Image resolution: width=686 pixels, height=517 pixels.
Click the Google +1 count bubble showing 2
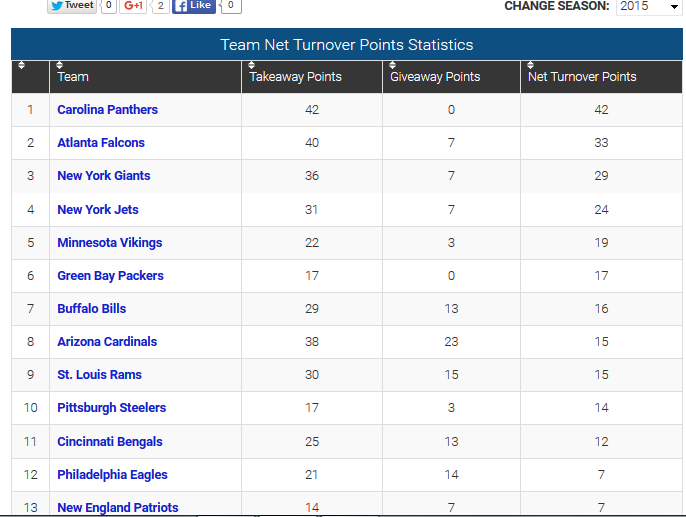click(x=161, y=6)
